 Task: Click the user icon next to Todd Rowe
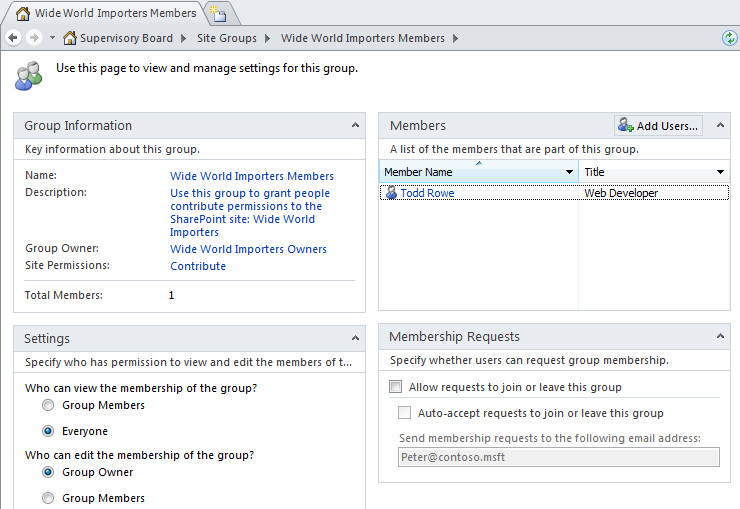(x=391, y=192)
